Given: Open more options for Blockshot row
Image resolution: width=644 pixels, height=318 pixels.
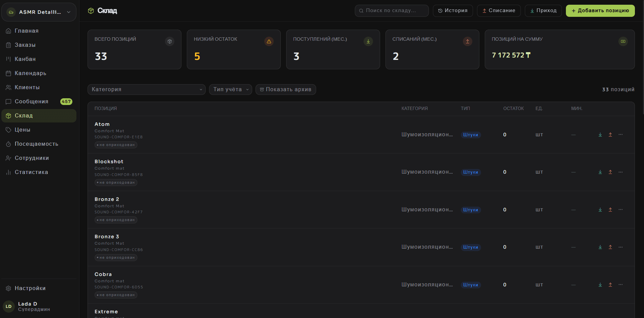Looking at the screenshot, I should (620, 172).
